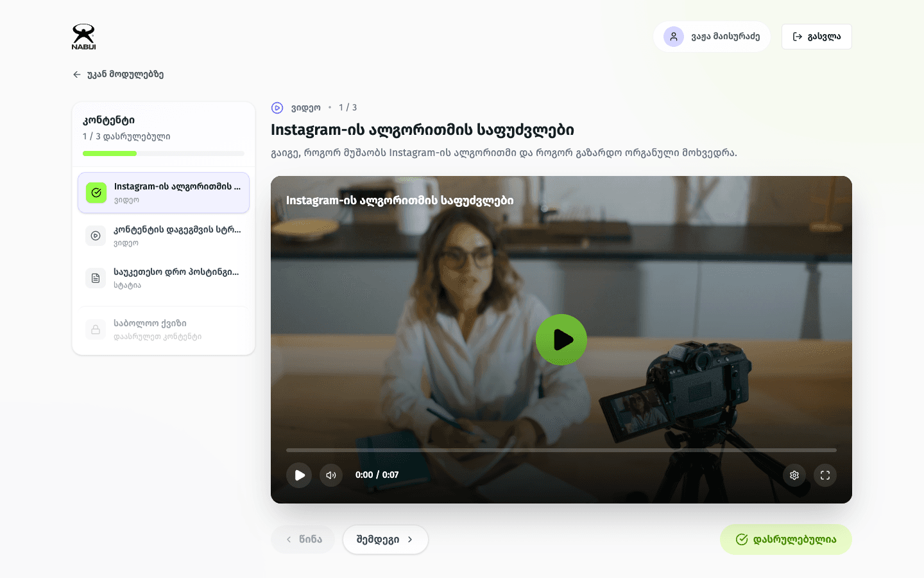Click the locked საბოლოო ქვიზი item
This screenshot has height=578, width=924.
[164, 329]
